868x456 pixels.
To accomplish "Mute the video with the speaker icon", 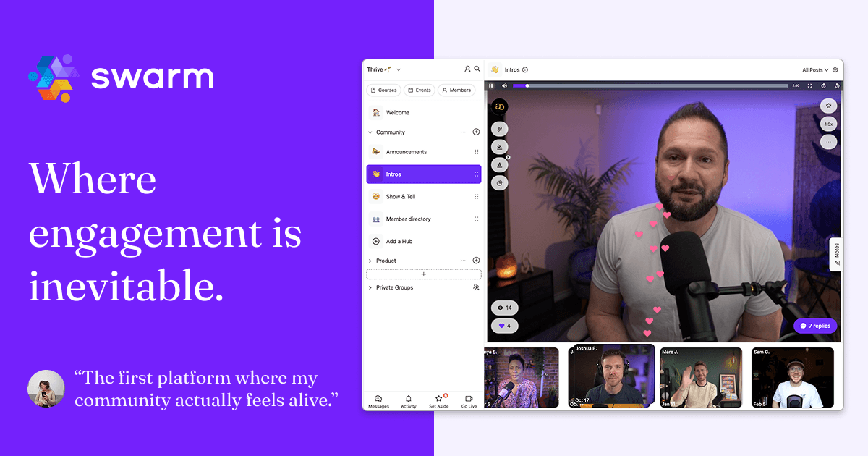I will [504, 85].
